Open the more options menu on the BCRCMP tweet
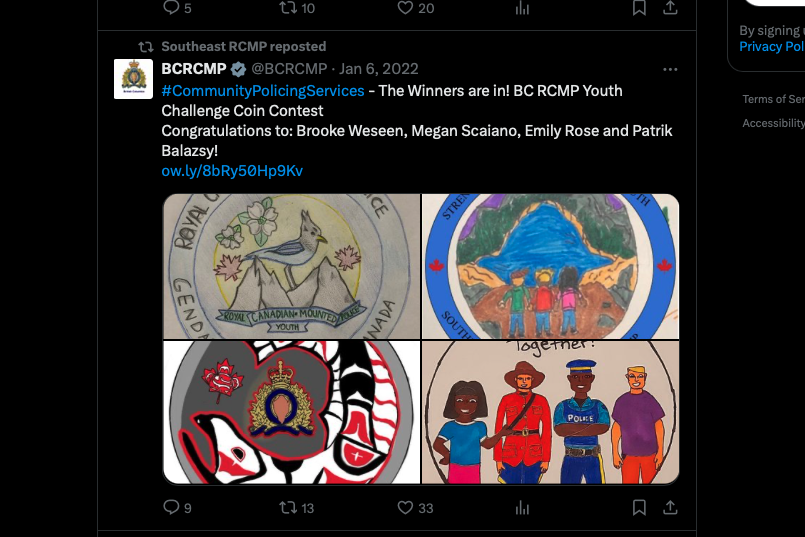Image resolution: width=805 pixels, height=537 pixels. pyautogui.click(x=671, y=70)
